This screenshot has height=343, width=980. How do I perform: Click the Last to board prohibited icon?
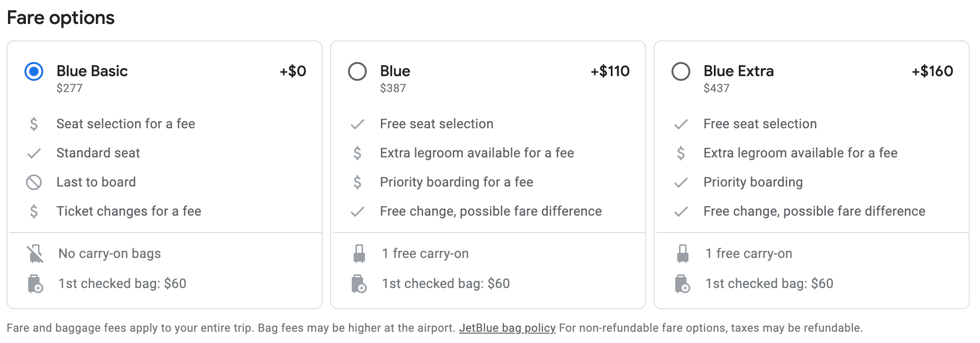pos(34,182)
